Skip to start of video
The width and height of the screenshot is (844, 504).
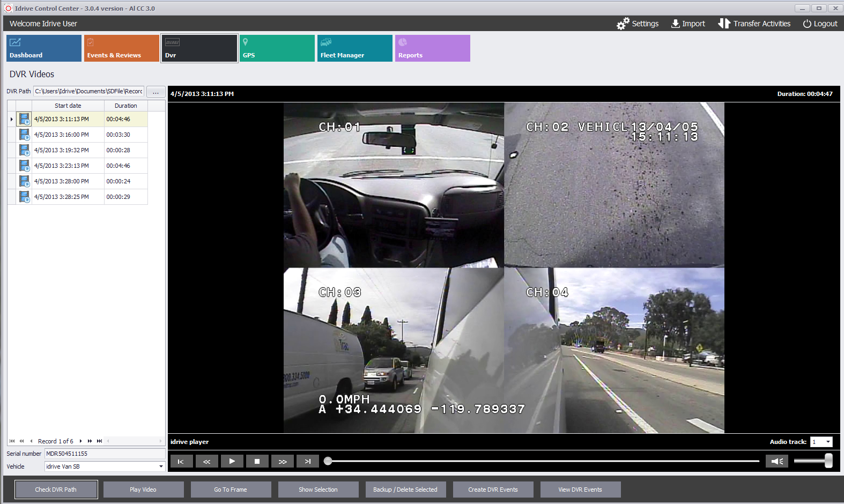tap(181, 461)
